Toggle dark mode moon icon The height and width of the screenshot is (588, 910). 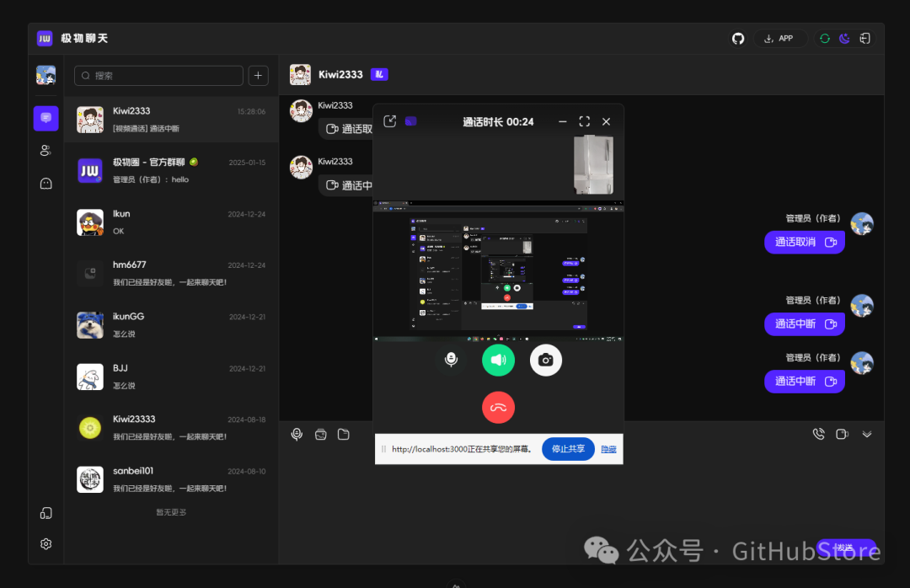[x=844, y=38]
